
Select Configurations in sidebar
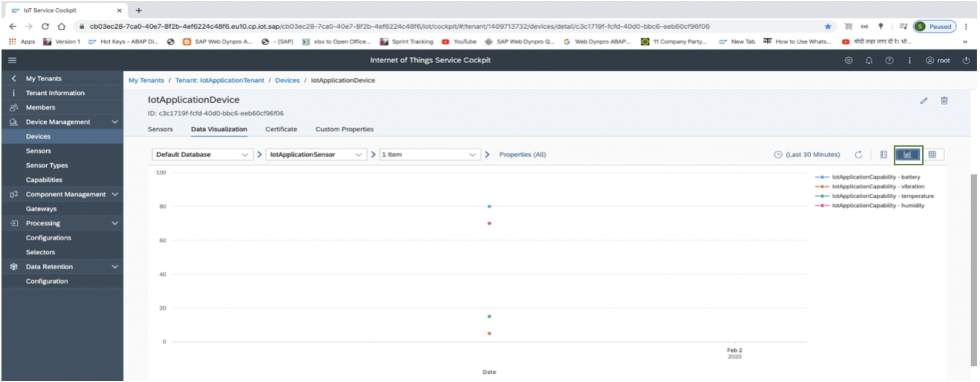[62, 238]
